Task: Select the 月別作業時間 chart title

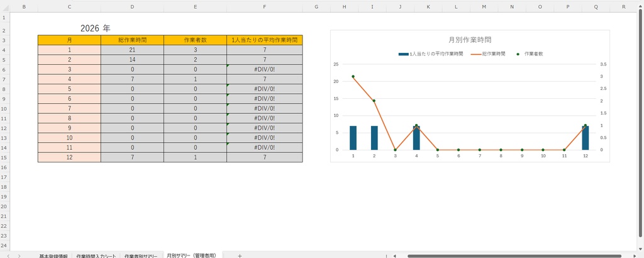Action: [470, 40]
